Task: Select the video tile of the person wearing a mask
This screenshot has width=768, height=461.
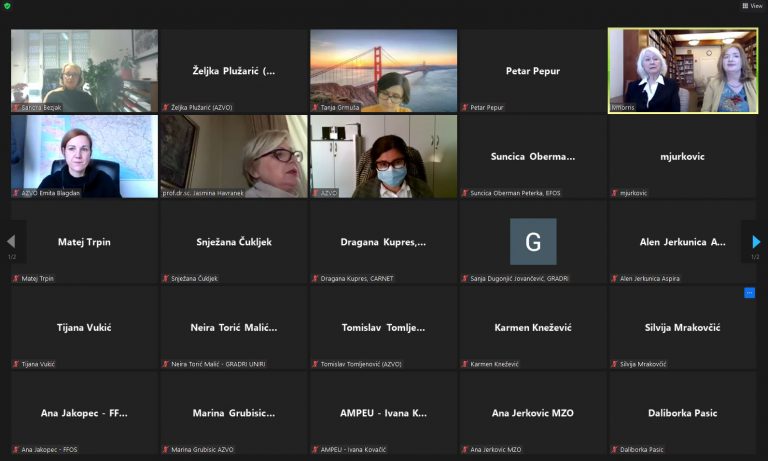Action: tap(383, 156)
